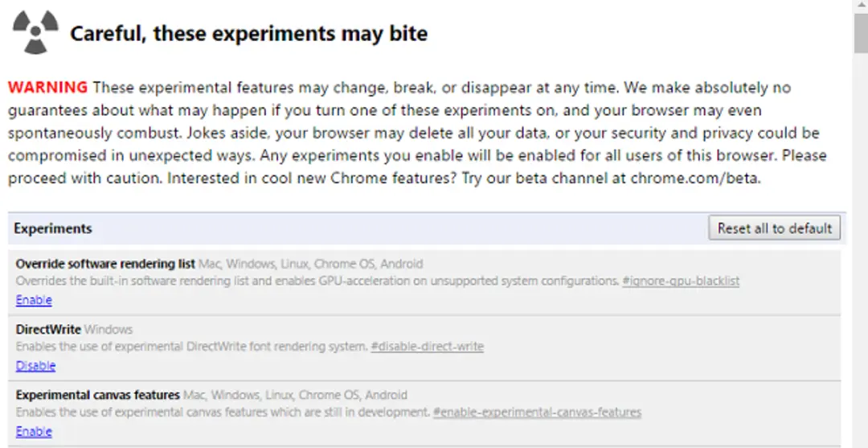The image size is (868, 448).
Task: Enable Override software rendering list experiment
Action: pos(34,300)
